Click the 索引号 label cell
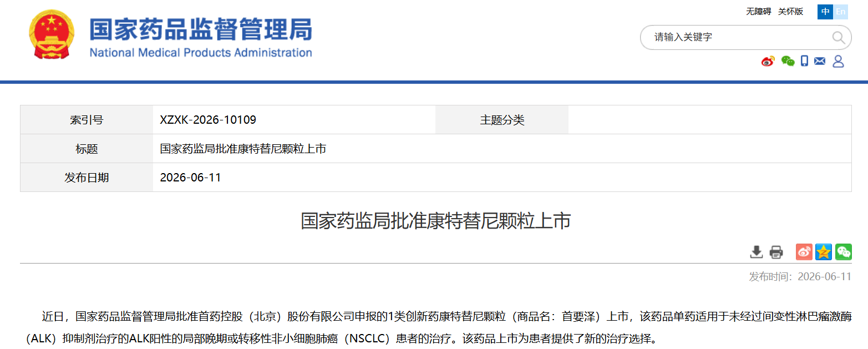 (87, 120)
